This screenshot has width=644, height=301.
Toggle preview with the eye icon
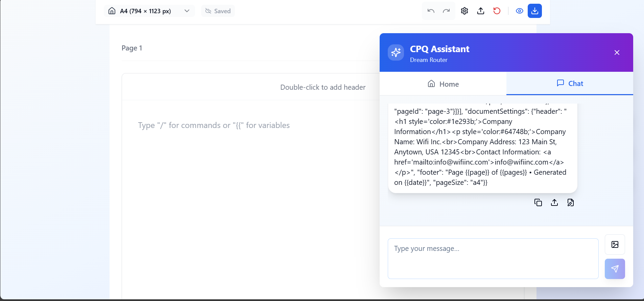[x=520, y=11]
